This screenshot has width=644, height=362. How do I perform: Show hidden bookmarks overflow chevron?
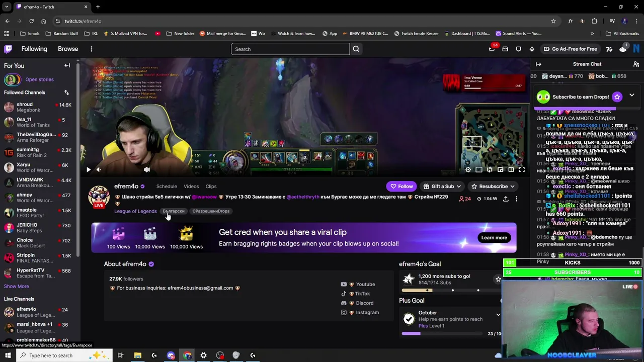click(592, 33)
